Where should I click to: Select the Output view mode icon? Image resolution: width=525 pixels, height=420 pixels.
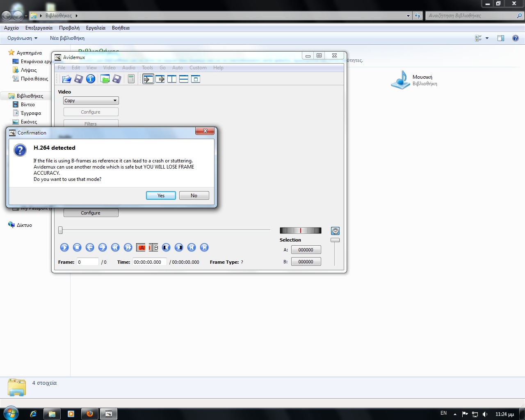click(160, 79)
